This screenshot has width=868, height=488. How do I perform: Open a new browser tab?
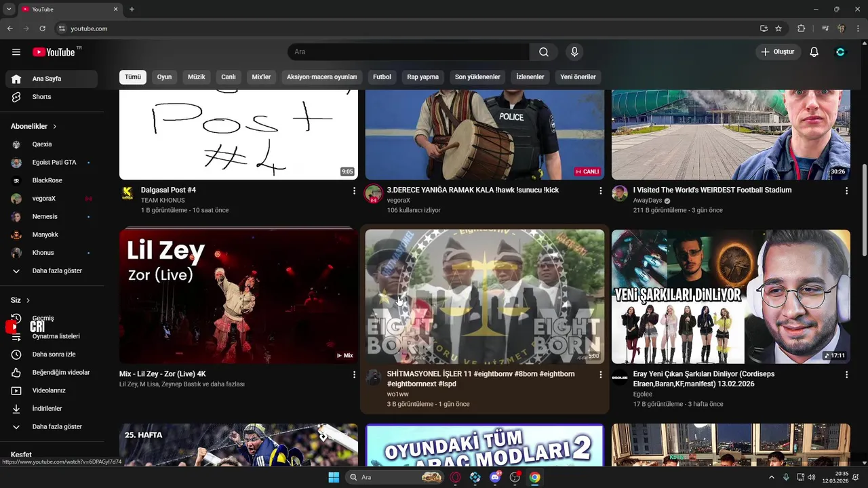coord(132,9)
